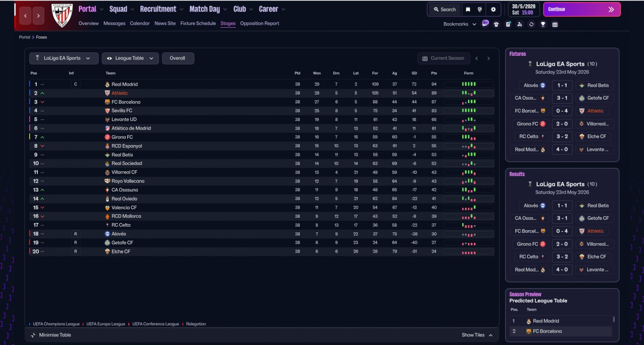Click the Real Madrid badge in Predicted League Table

[x=529, y=321]
